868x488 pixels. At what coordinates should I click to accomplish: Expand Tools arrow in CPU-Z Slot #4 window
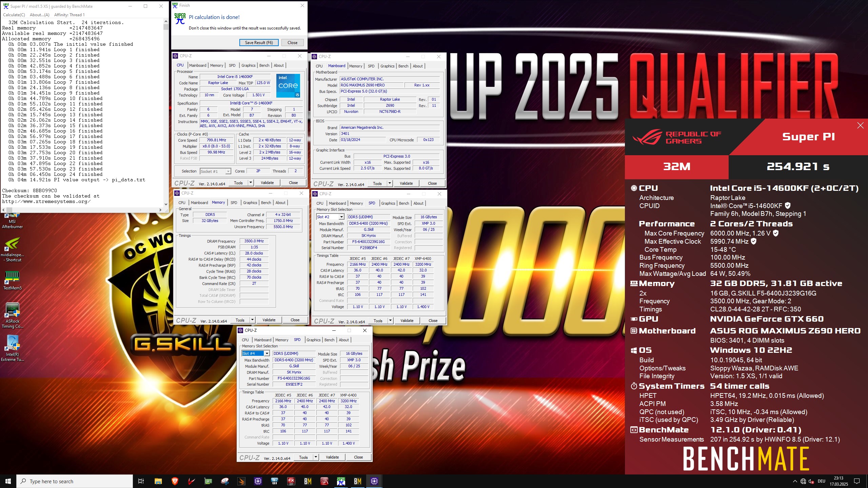[316, 457]
